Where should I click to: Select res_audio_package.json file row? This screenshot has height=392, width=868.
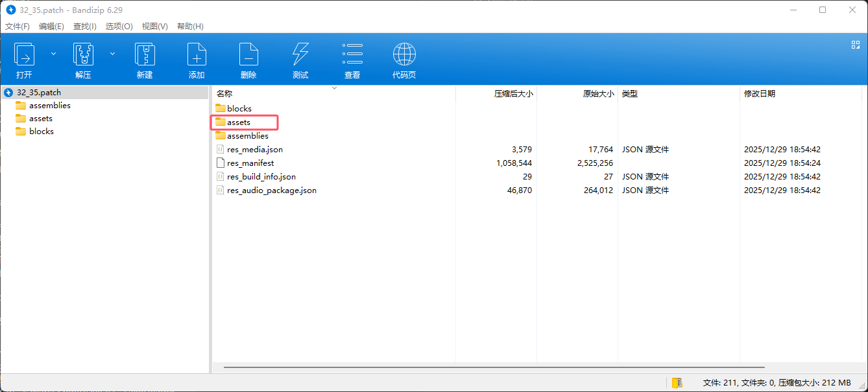(537, 190)
